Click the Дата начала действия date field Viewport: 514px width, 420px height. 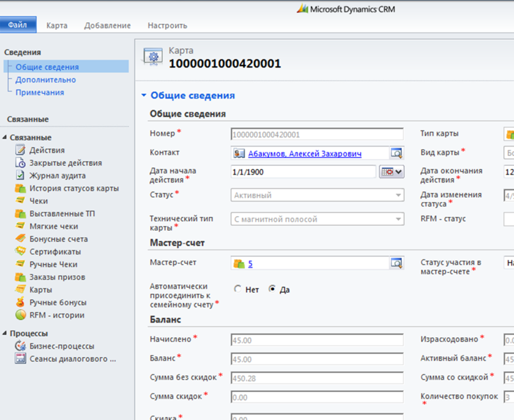[303, 172]
